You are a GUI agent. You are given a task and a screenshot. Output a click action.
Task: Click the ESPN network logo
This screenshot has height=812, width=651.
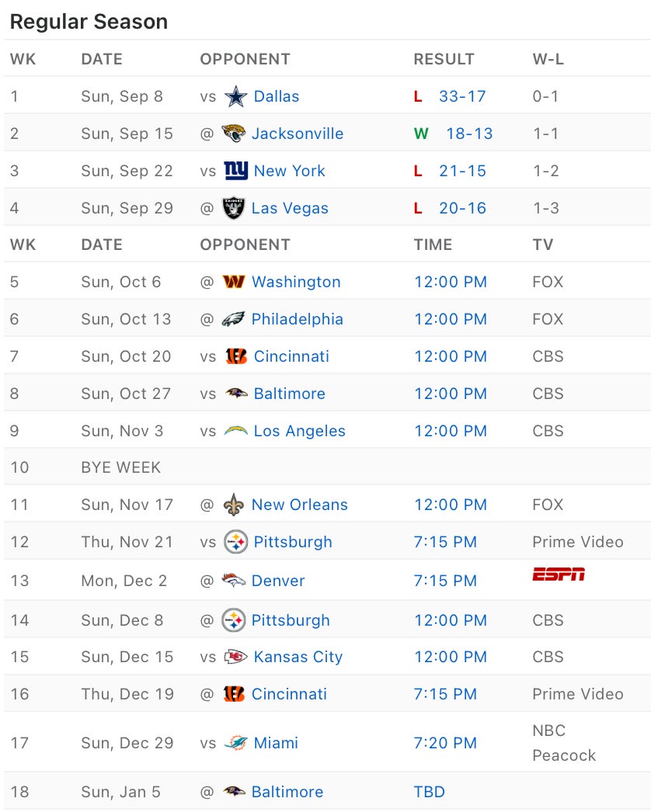pyautogui.click(x=558, y=574)
